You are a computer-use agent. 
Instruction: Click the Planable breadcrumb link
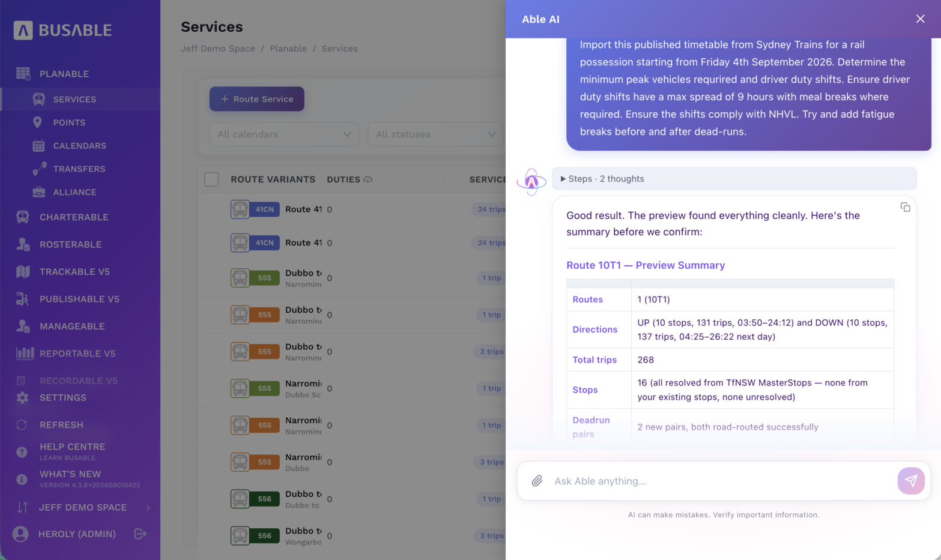(288, 49)
